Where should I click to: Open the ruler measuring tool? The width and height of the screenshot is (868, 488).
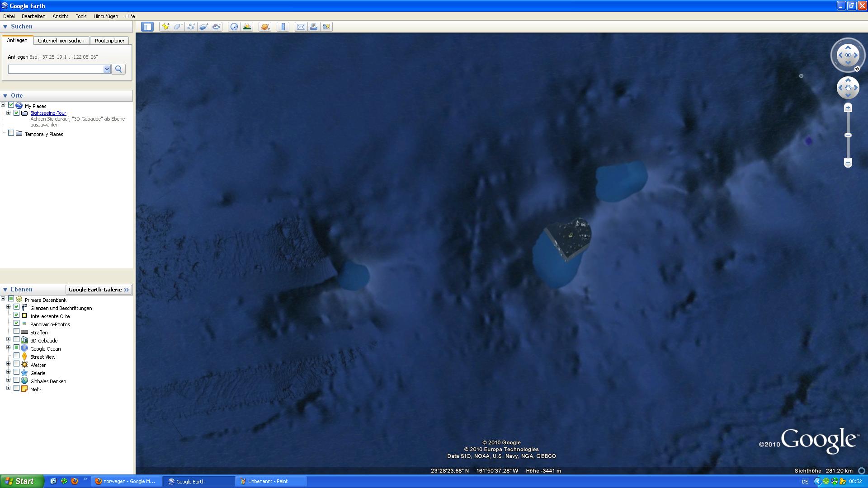(x=283, y=27)
